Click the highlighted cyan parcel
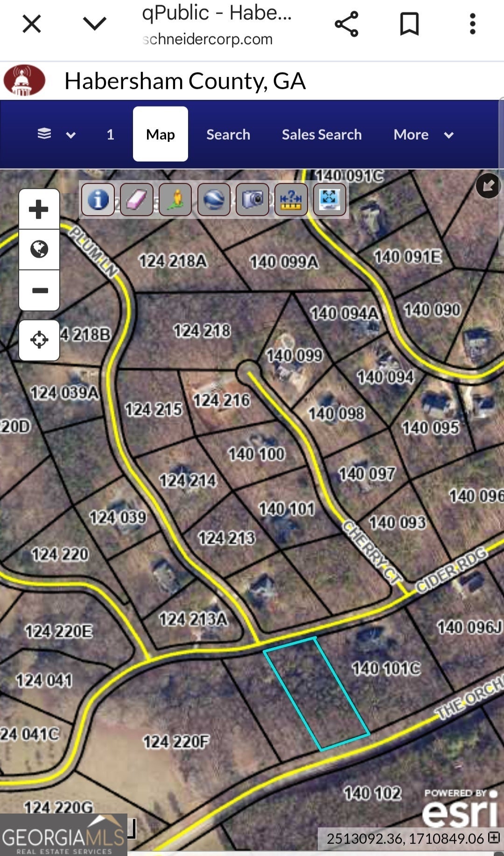 [316, 693]
